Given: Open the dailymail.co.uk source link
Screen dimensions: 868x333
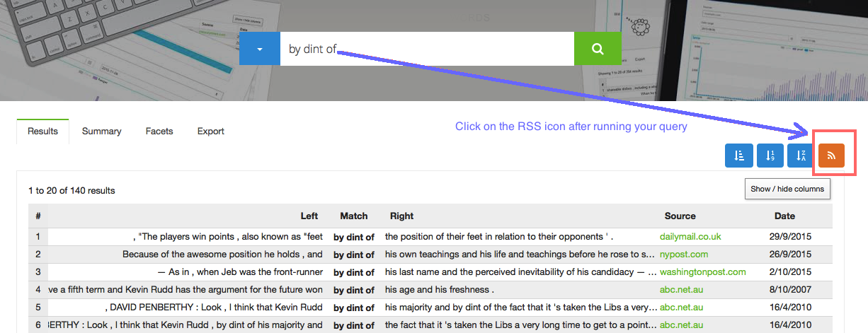Looking at the screenshot, I should click(x=690, y=236).
